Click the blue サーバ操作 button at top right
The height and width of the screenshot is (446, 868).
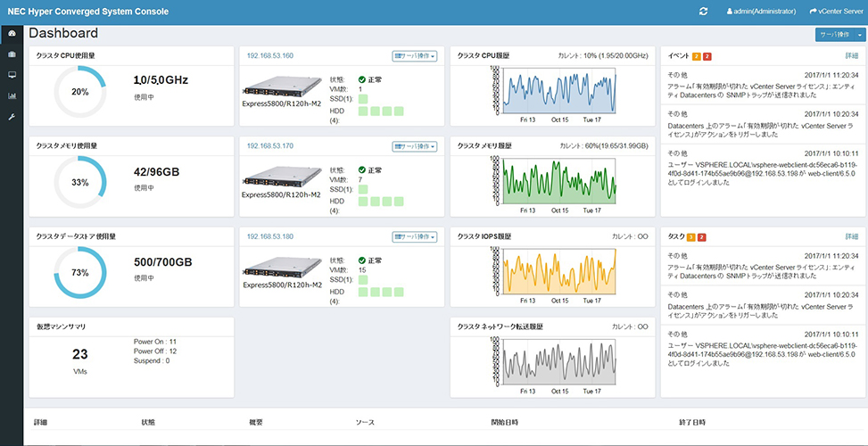834,34
